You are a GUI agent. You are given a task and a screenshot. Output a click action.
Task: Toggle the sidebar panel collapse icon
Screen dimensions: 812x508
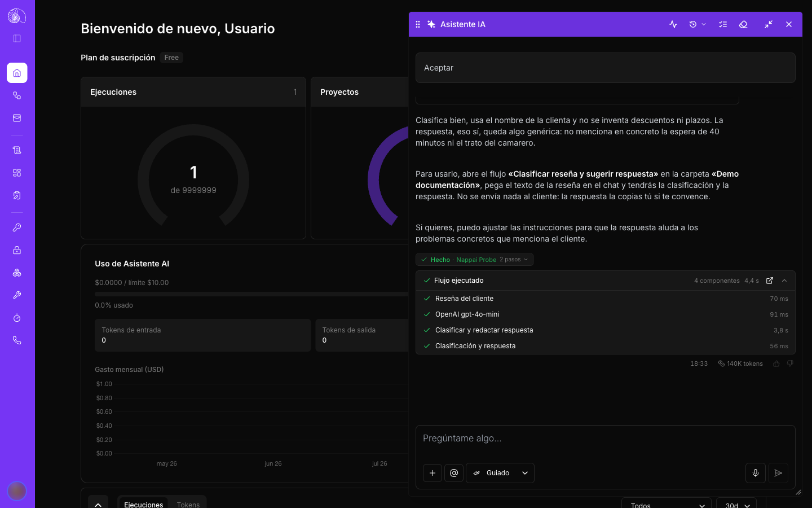(x=17, y=38)
